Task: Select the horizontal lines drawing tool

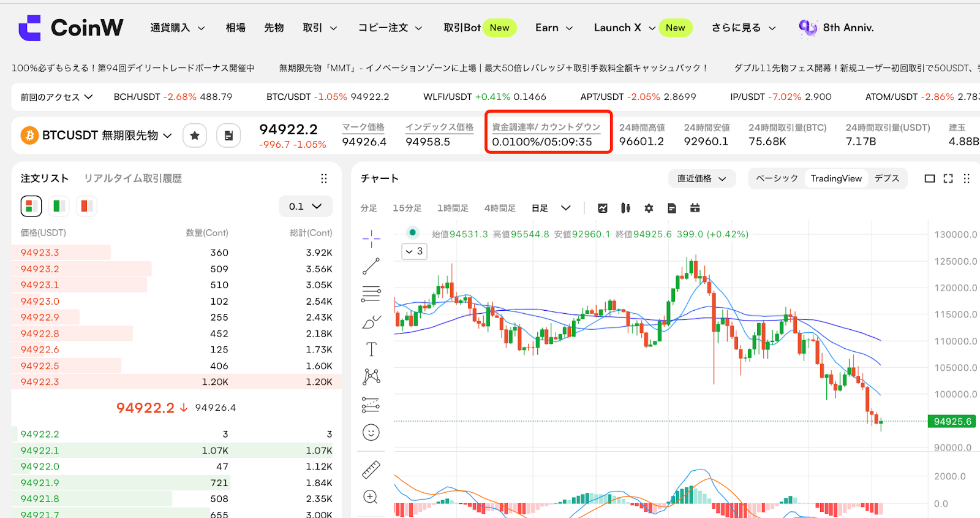Action: coord(371,294)
